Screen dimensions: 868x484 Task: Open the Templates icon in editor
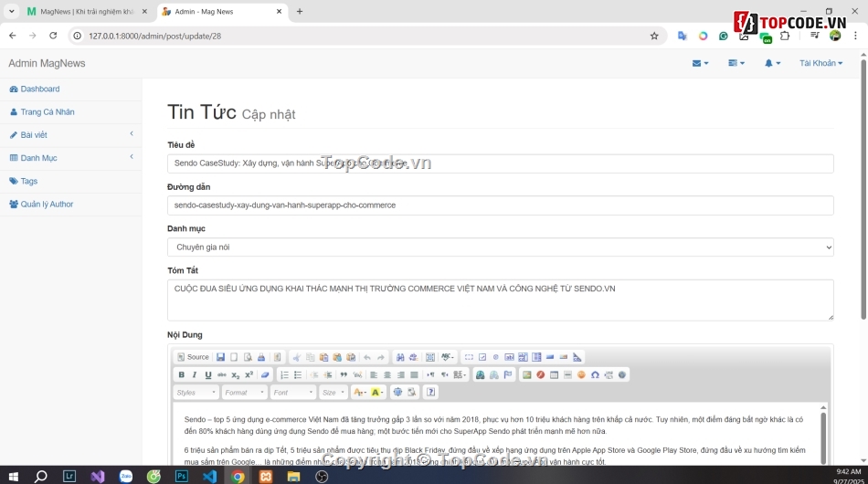(278, 357)
